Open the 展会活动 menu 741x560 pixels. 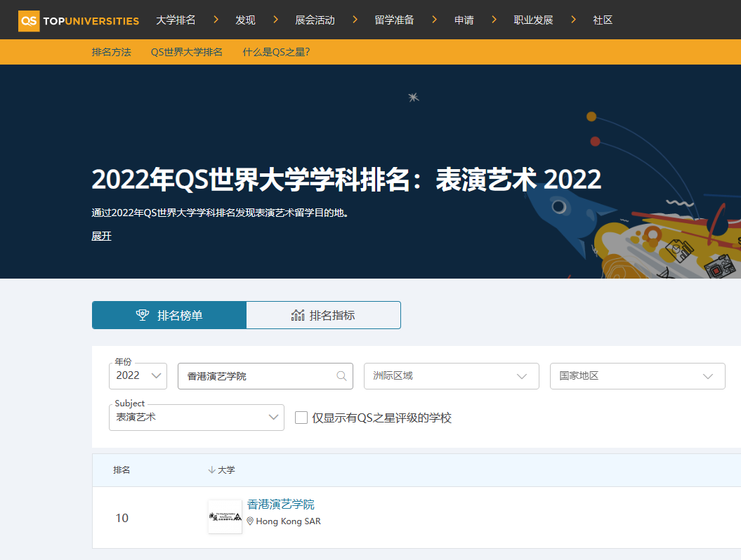click(315, 20)
